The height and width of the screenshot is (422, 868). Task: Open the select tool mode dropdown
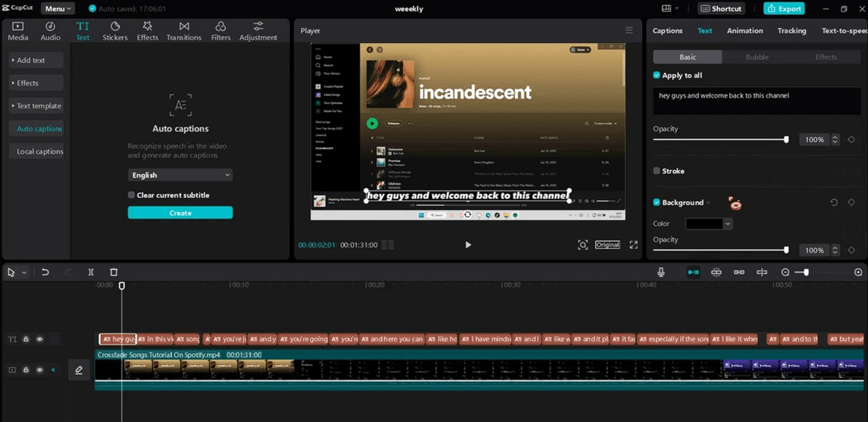pos(24,273)
